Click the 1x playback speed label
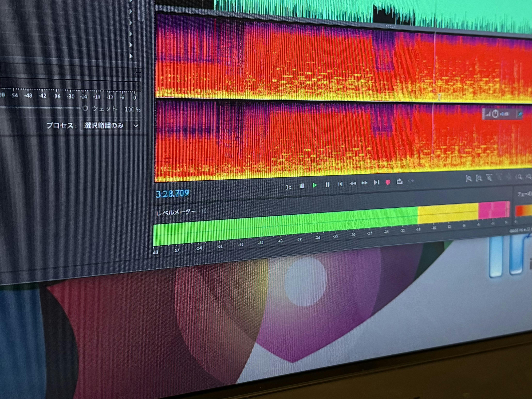Image resolution: width=532 pixels, height=399 pixels. coord(289,187)
